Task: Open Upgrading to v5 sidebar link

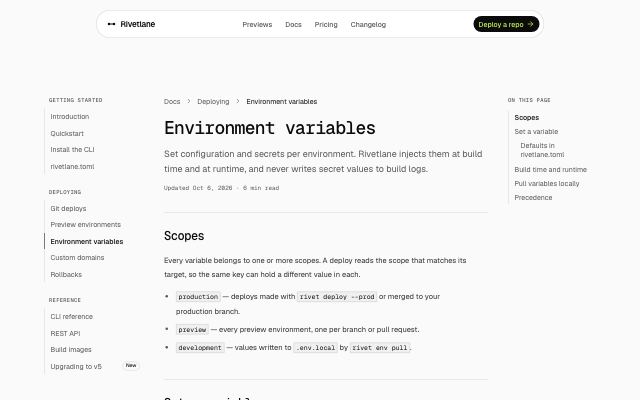Action: pos(76,367)
